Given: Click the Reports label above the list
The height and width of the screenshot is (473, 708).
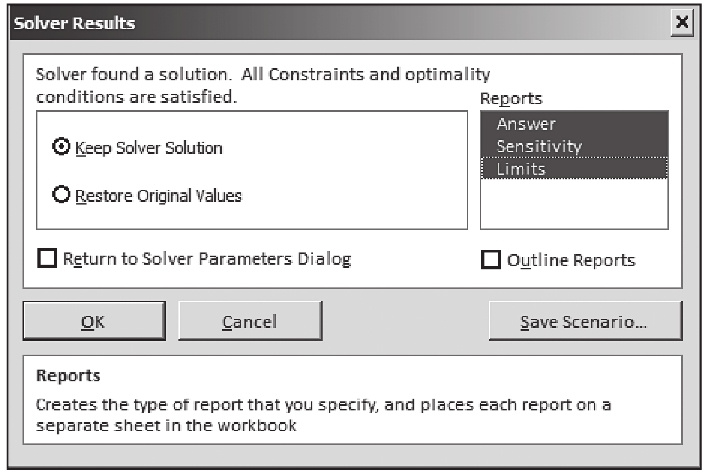Looking at the screenshot, I should [511, 99].
